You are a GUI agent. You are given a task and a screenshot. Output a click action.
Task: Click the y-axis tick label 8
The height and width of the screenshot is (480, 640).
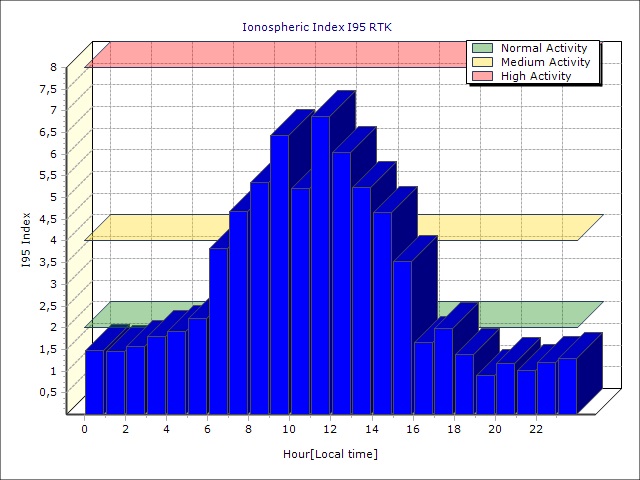coord(54,67)
